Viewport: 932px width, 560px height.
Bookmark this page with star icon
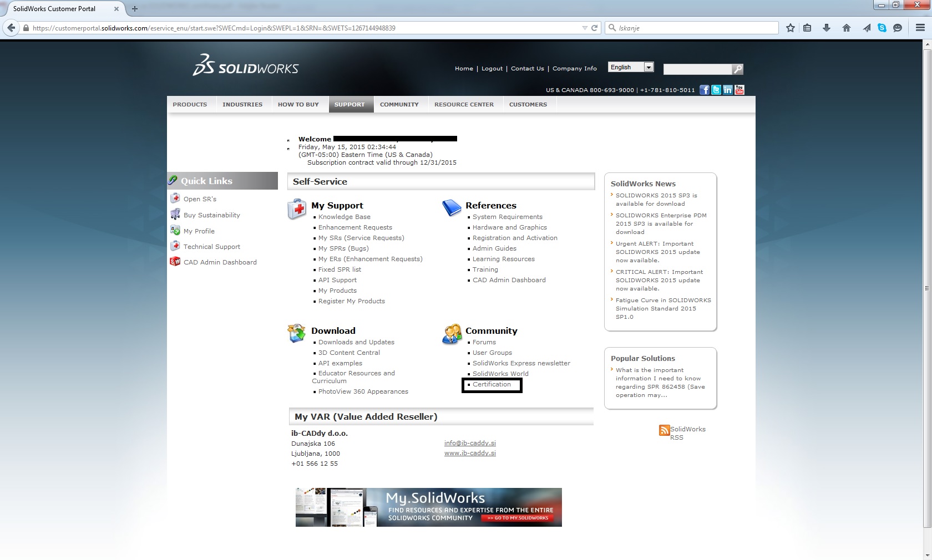point(791,28)
